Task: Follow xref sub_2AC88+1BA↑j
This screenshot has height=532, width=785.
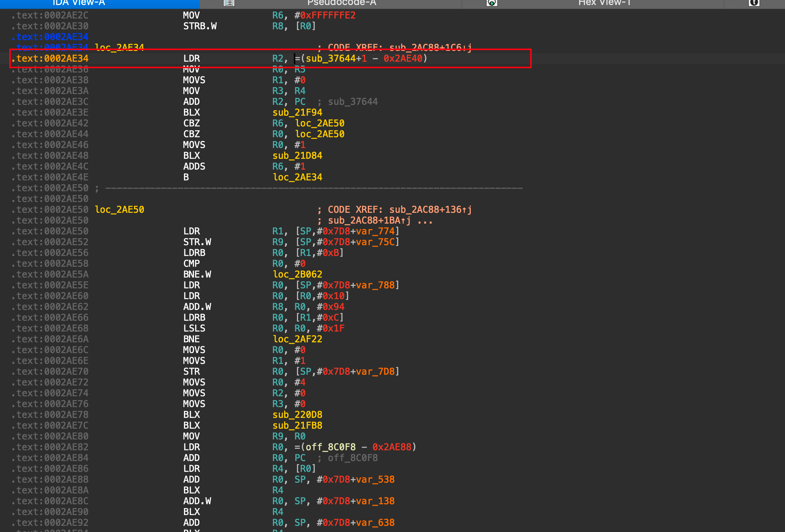Action: [369, 221]
